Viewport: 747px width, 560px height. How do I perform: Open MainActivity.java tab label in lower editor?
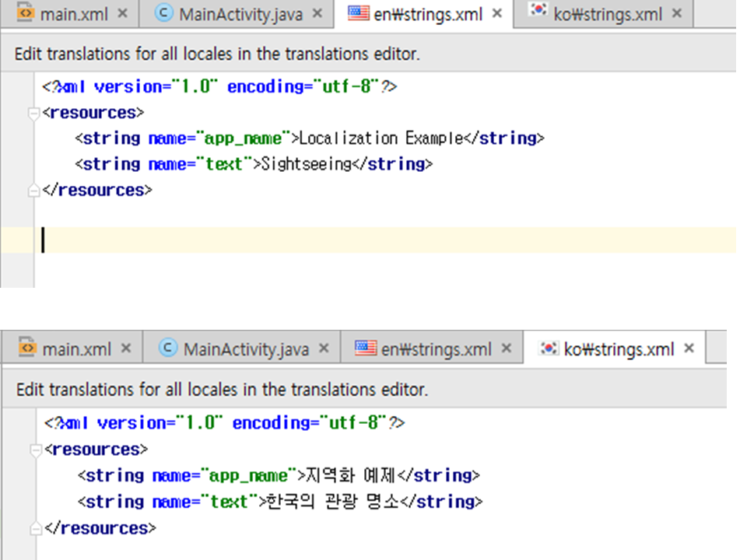point(246,349)
